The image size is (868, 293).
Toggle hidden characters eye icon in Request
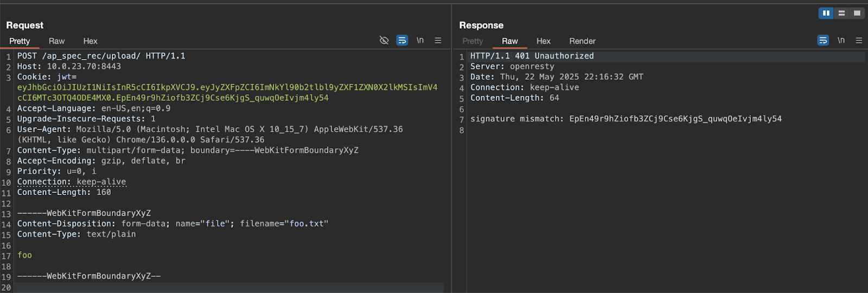384,41
